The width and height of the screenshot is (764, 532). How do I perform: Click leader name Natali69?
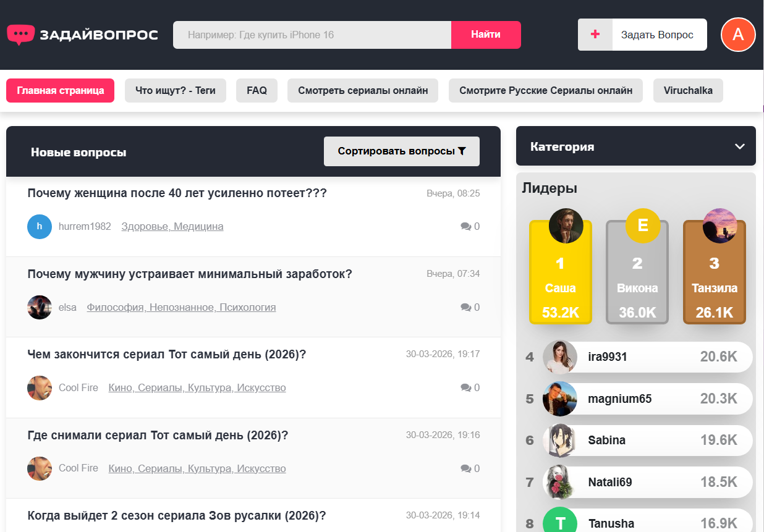(x=609, y=482)
